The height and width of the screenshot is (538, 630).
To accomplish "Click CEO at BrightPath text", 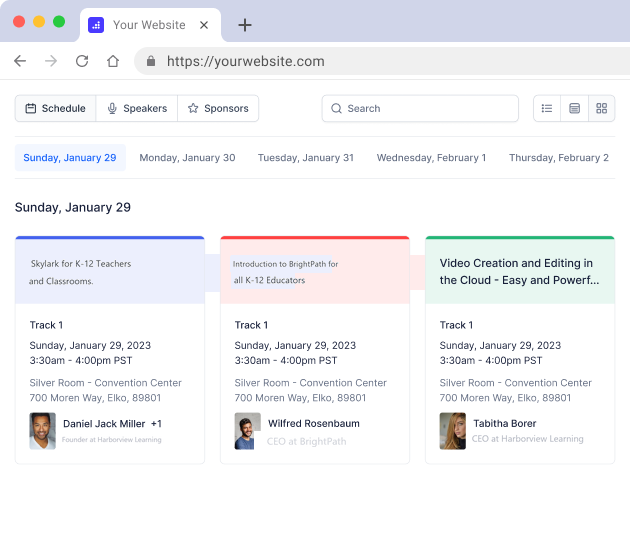I will coord(306,441).
